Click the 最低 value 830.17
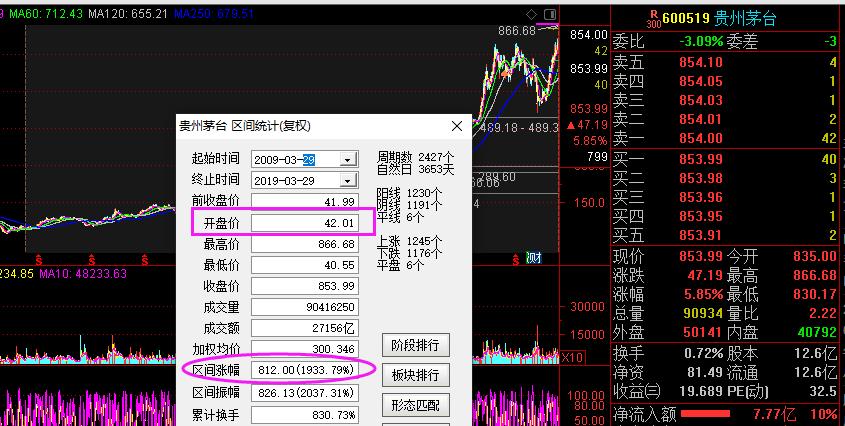 coord(815,294)
